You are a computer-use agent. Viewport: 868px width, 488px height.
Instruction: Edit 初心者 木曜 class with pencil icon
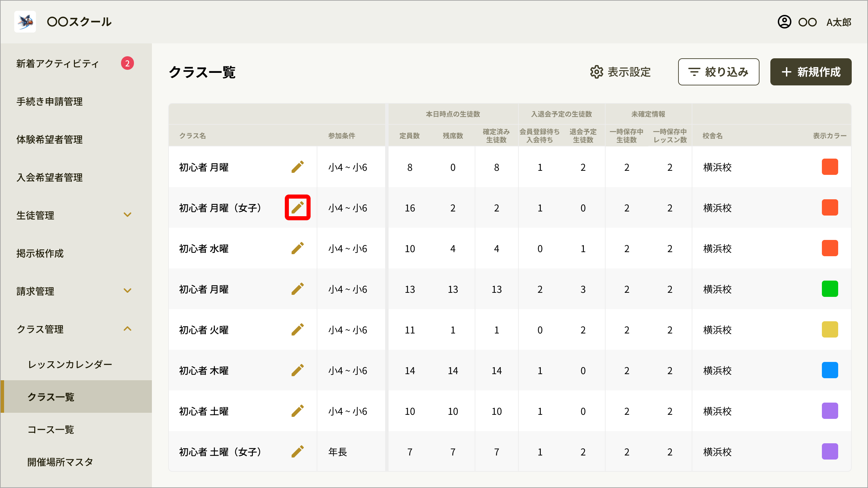(297, 370)
